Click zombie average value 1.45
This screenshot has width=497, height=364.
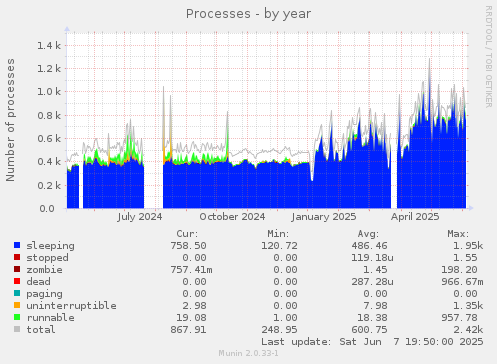[375, 270]
